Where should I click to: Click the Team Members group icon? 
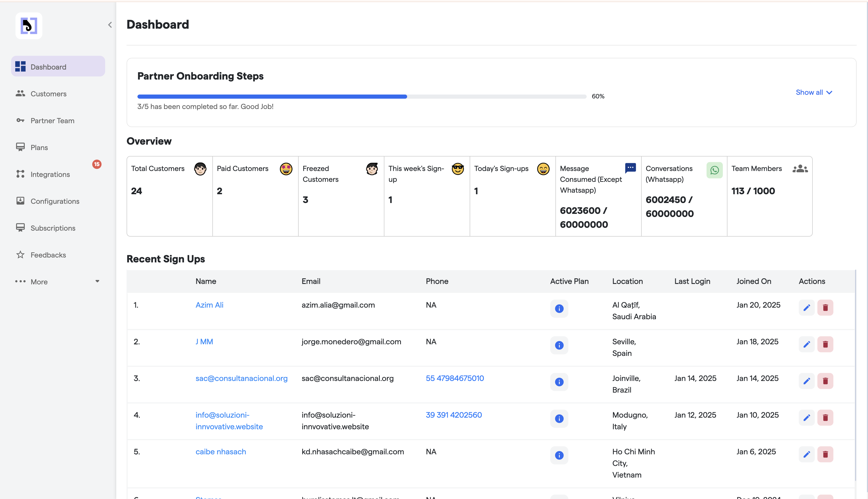800,169
